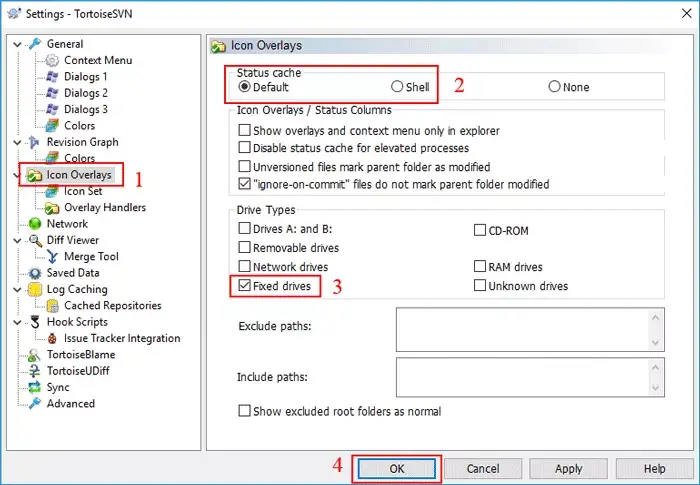Enable Drives A: and B: checkbox
The width and height of the screenshot is (700, 485).
pyautogui.click(x=244, y=228)
